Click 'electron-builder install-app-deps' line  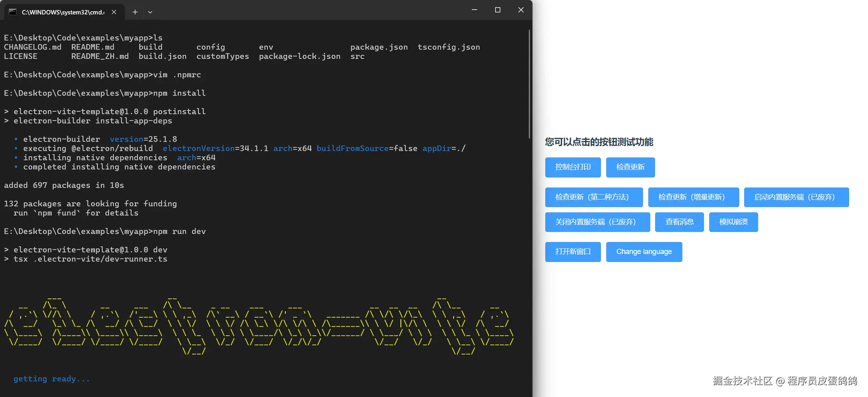click(x=93, y=121)
